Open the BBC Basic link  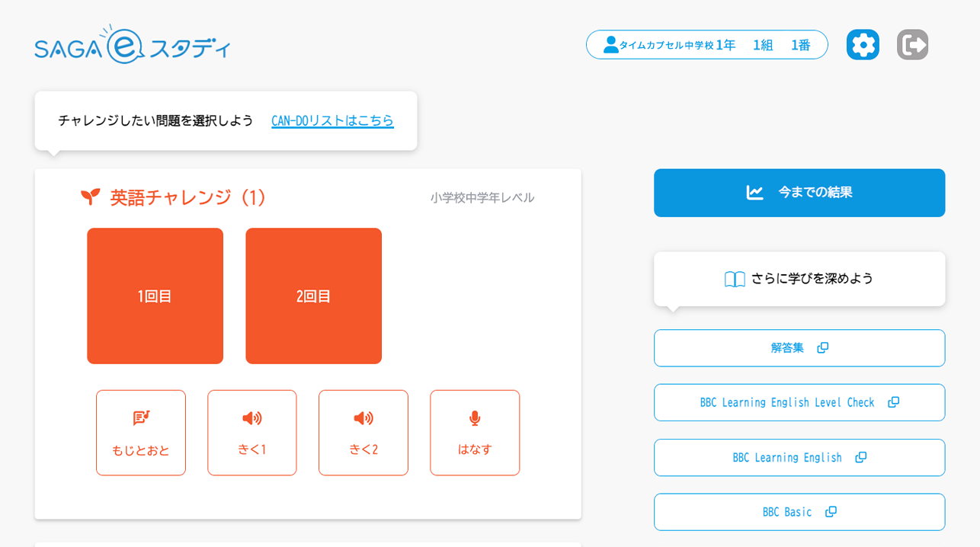coord(787,512)
